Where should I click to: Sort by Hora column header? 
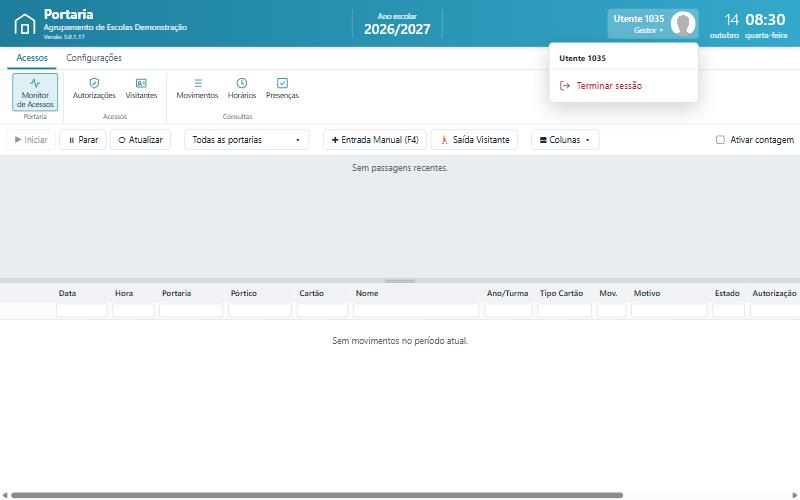124,293
